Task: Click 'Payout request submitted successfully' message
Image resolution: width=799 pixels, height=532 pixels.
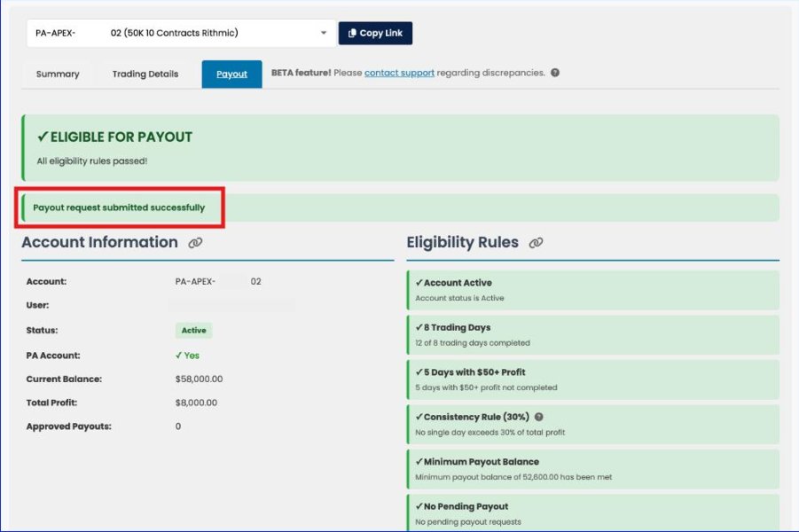Action: [x=119, y=207]
